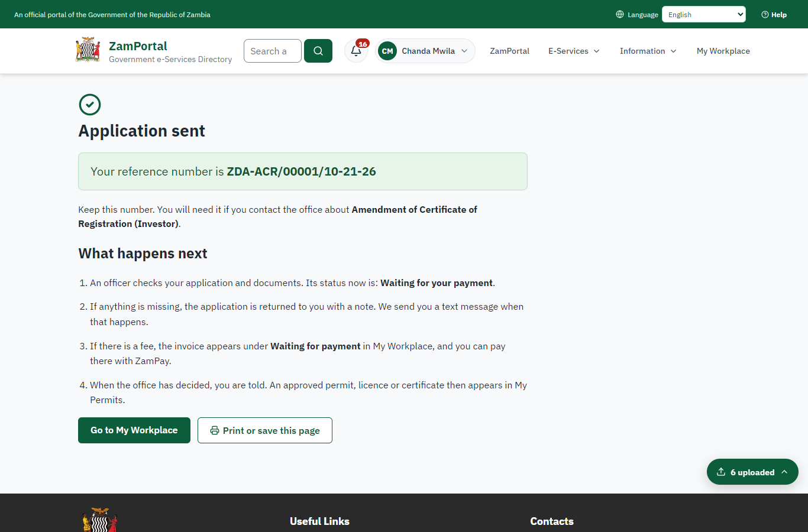This screenshot has height=532, width=808.
Task: Open the notifications bell with 16 alerts
Action: pyautogui.click(x=356, y=51)
